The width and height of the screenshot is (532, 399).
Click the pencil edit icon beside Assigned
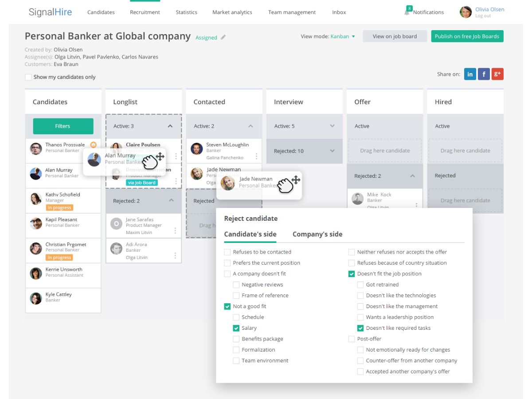click(223, 37)
